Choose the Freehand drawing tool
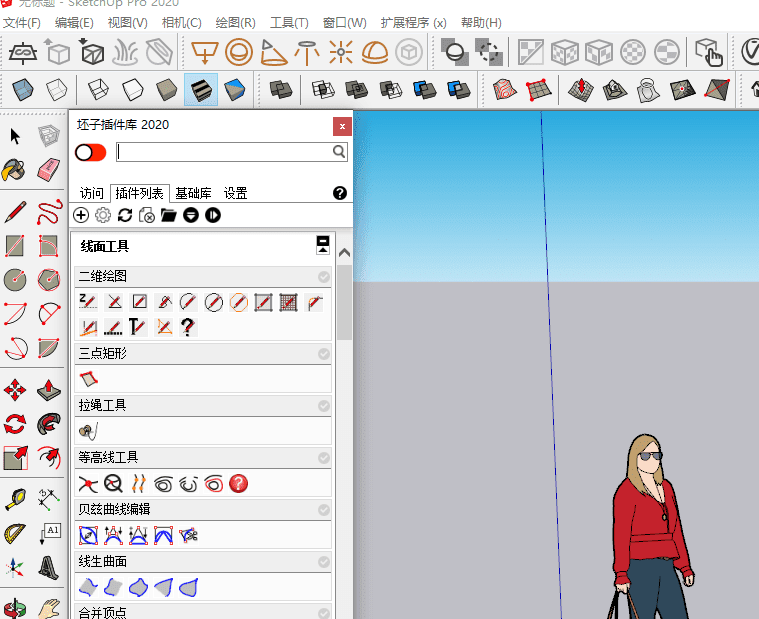The width and height of the screenshot is (759, 619). click(x=48, y=212)
